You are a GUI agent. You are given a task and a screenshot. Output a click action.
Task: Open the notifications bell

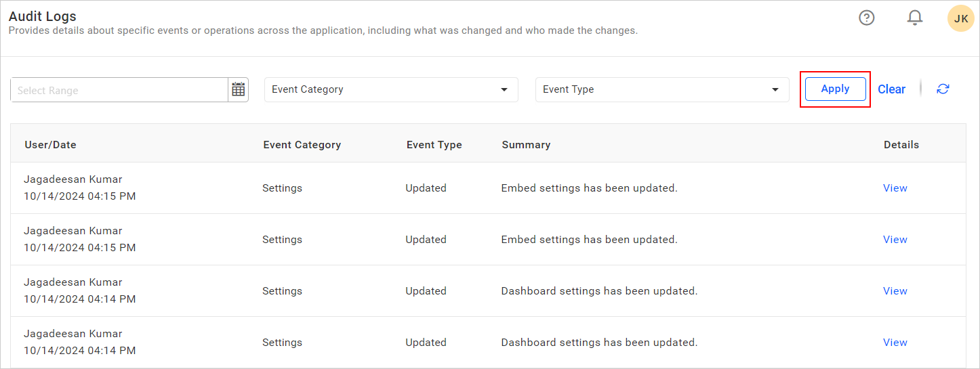tap(915, 18)
